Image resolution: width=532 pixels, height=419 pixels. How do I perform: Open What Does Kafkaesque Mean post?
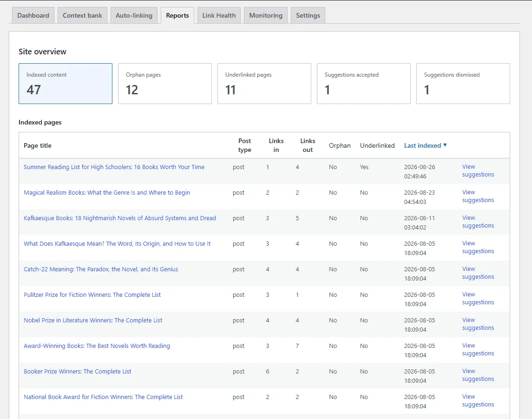tap(117, 243)
